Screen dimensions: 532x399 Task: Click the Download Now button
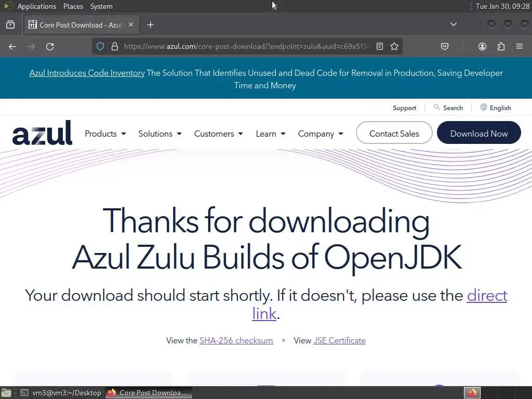click(x=478, y=132)
